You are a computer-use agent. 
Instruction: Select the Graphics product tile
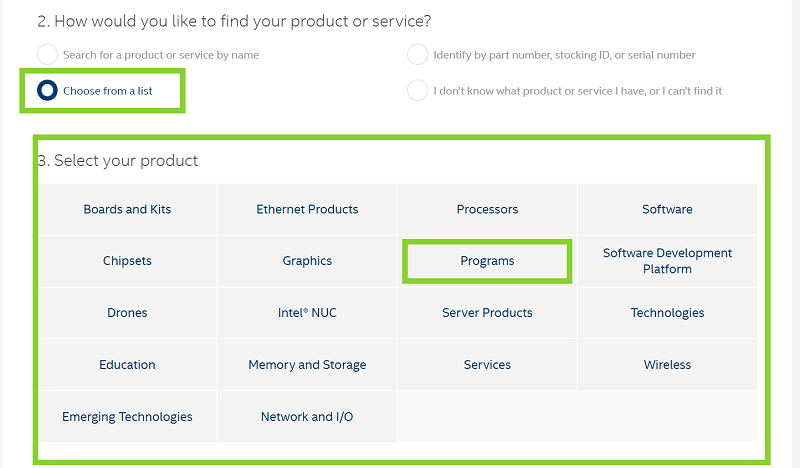(x=307, y=261)
